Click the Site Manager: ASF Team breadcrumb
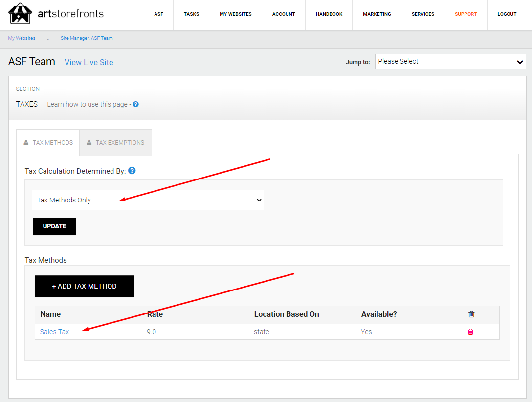Viewport: 532px width, 402px height. [x=87, y=38]
